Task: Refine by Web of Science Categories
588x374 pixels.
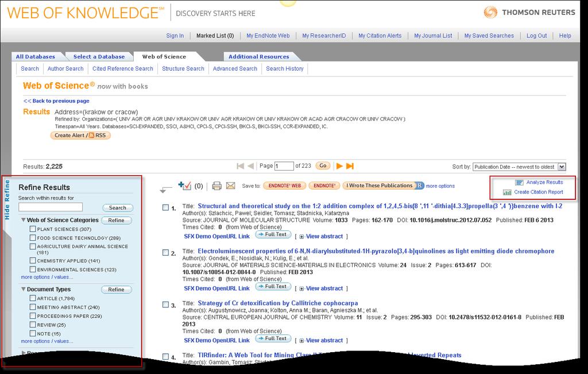Action: tap(116, 220)
